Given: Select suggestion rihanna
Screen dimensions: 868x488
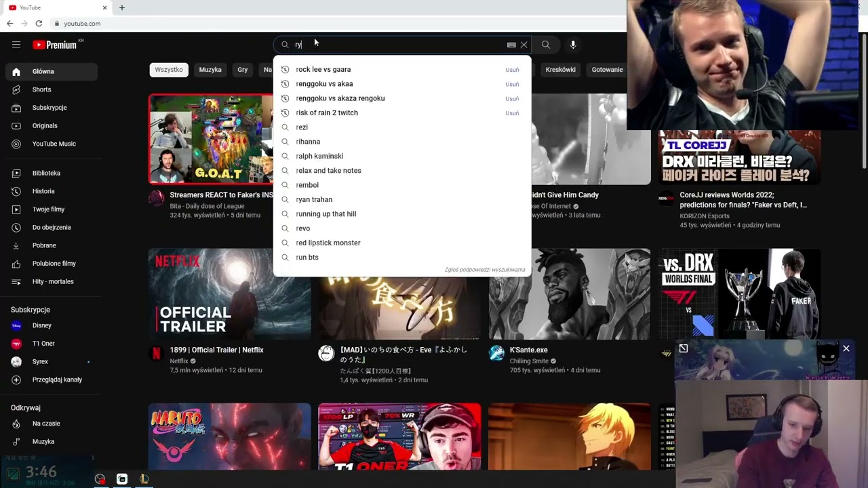Looking at the screenshot, I should tap(402, 142).
